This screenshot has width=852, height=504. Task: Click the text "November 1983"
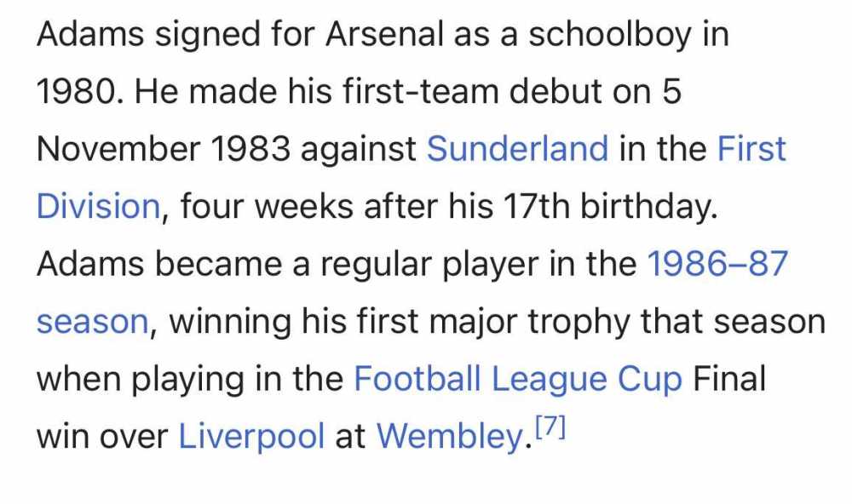coord(162,149)
